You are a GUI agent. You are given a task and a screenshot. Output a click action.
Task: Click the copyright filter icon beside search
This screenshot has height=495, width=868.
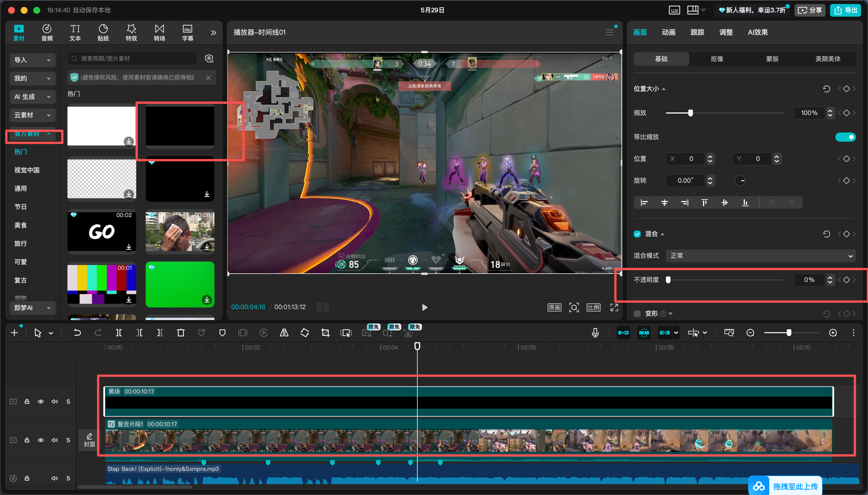[209, 59]
